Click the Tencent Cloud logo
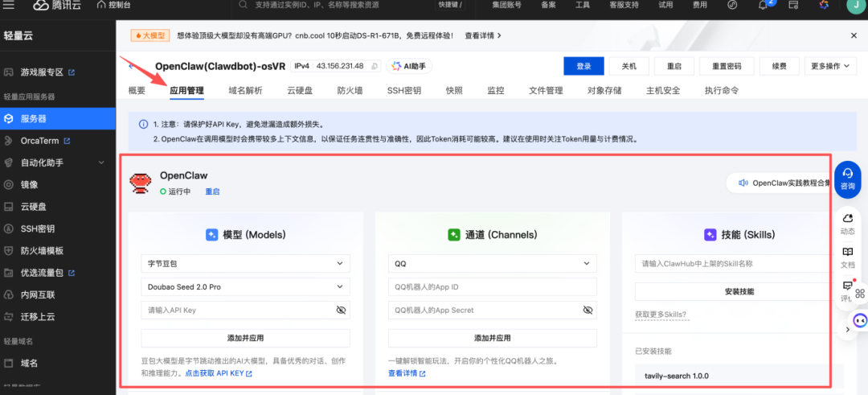 pyautogui.click(x=59, y=5)
